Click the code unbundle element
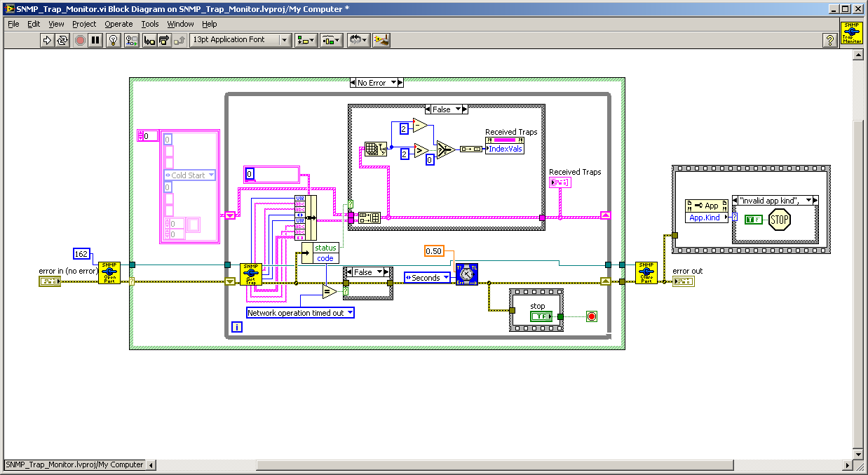868x475 pixels. pyautogui.click(x=325, y=258)
